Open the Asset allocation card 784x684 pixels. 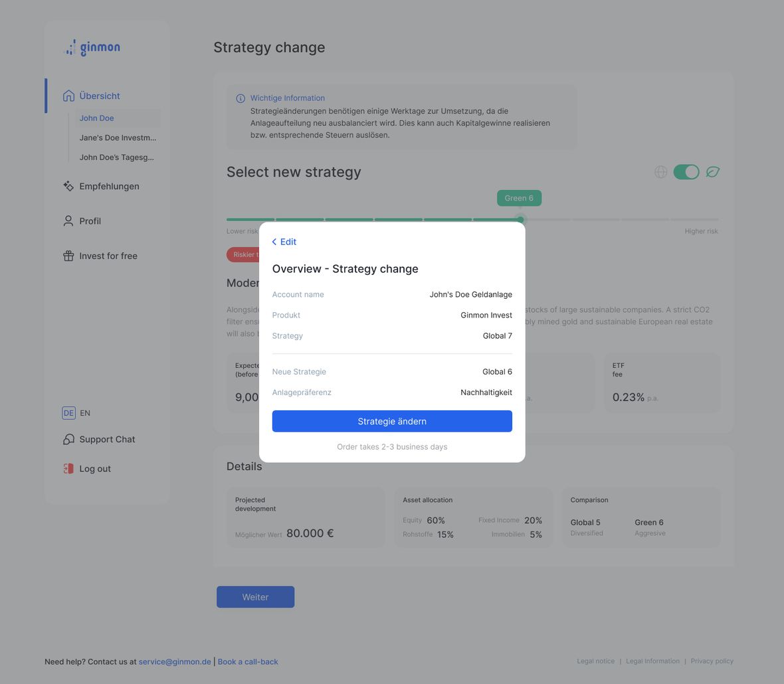click(474, 517)
